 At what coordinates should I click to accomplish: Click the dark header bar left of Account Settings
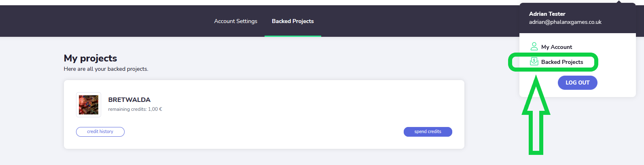pos(101,21)
